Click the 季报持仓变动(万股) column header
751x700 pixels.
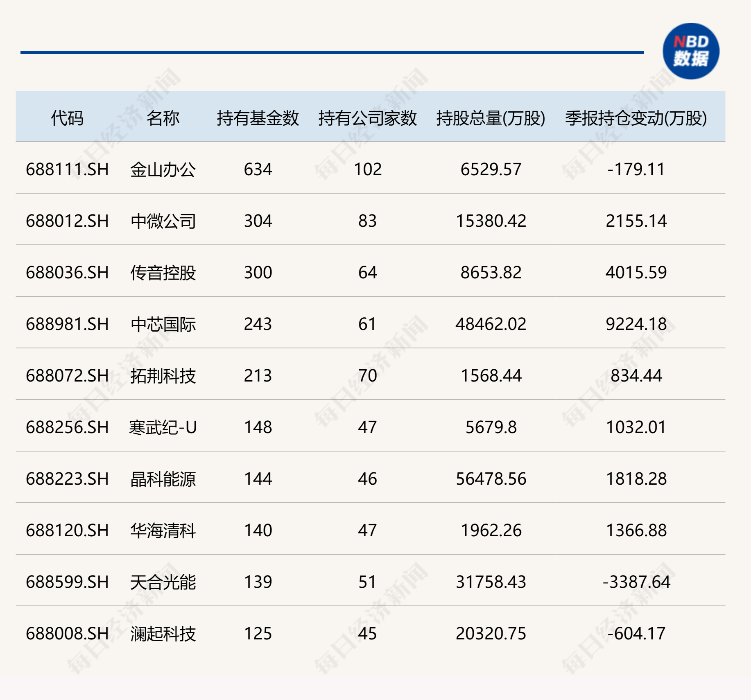coord(636,118)
